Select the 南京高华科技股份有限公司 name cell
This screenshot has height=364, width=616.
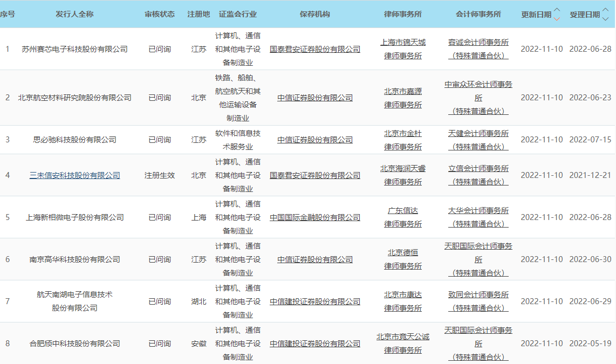[74, 259]
